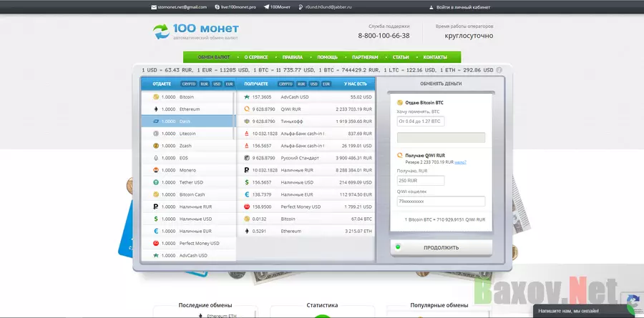Click the Skype icon in top bar
Viewport: 644px width, 318px height.
pyautogui.click(x=218, y=7)
